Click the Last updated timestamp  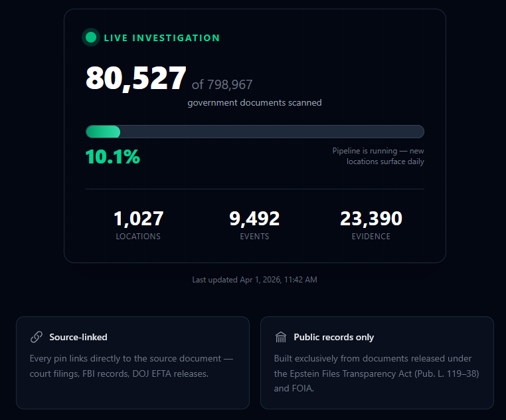click(x=254, y=280)
